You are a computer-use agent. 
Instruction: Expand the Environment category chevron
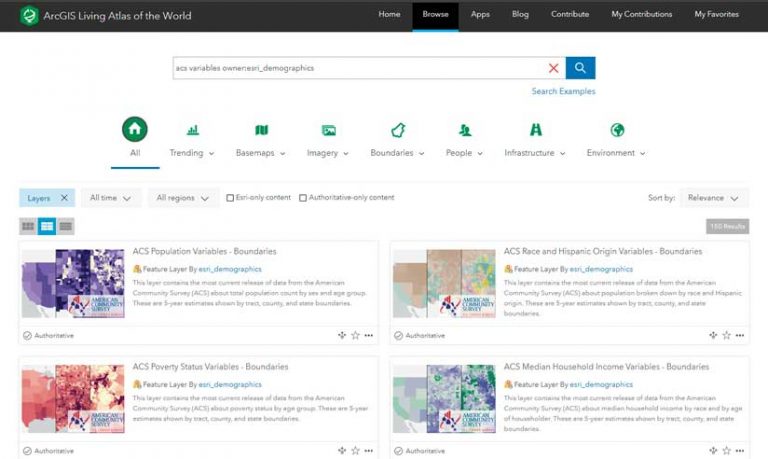pyautogui.click(x=643, y=153)
